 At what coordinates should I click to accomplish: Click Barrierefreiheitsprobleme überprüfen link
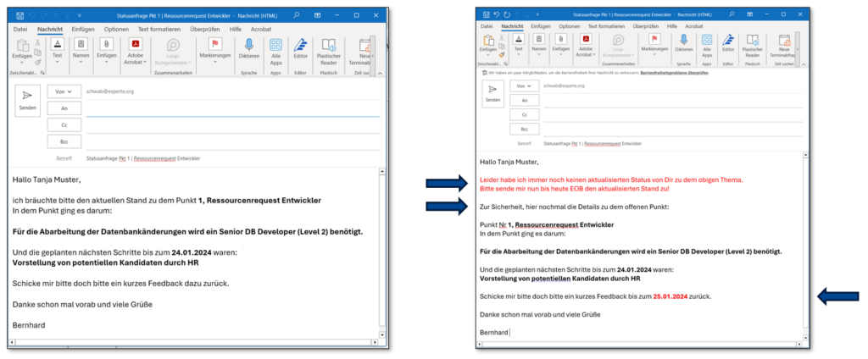click(x=674, y=73)
